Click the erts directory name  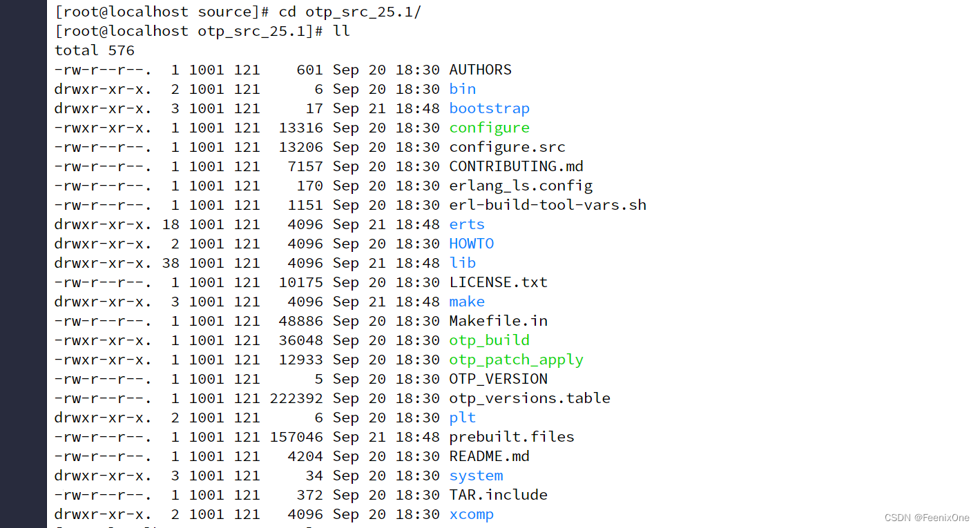[467, 224]
